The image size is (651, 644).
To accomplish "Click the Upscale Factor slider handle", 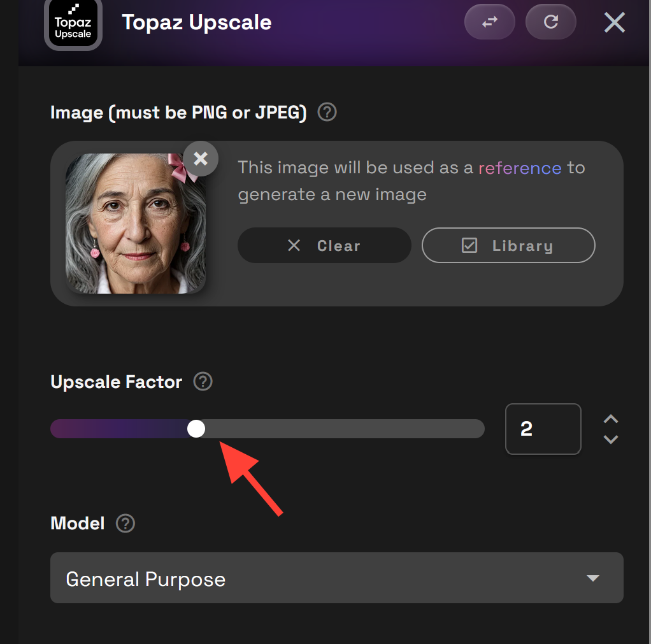I will (x=196, y=429).
